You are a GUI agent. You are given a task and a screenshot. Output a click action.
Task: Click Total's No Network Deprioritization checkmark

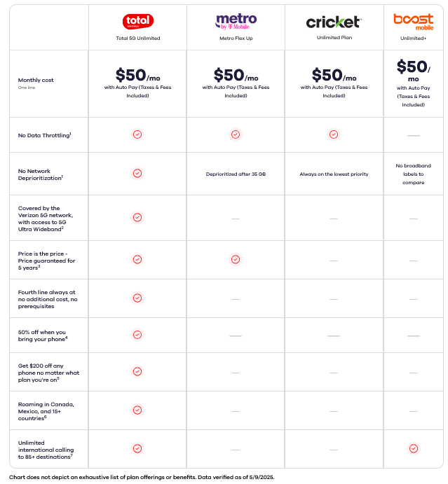137,174
